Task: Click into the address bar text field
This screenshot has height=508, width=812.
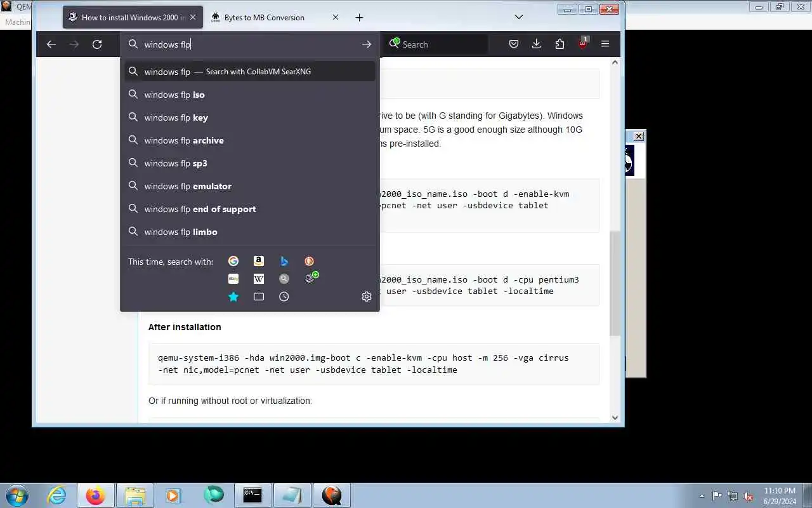Action: pyautogui.click(x=249, y=44)
